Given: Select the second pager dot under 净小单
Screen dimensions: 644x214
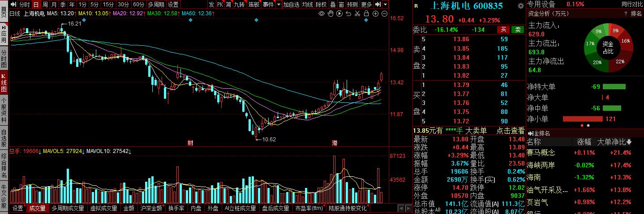Looking at the screenshot, I should click(588, 125).
